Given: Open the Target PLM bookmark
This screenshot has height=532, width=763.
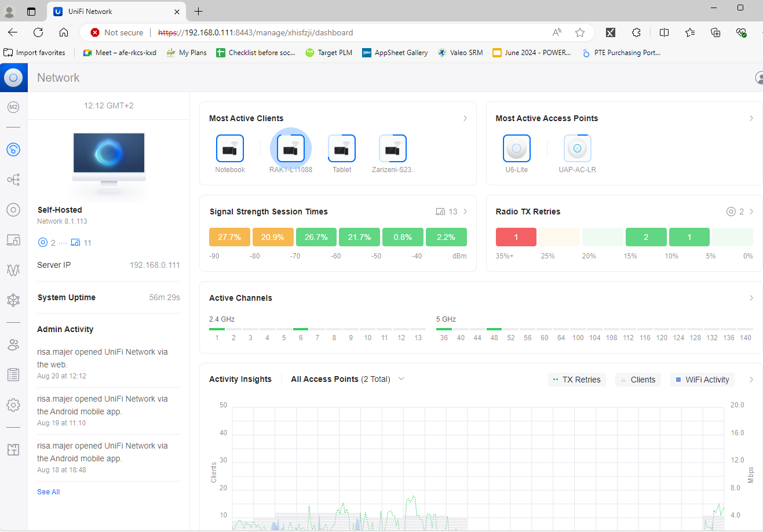Looking at the screenshot, I should coord(329,53).
